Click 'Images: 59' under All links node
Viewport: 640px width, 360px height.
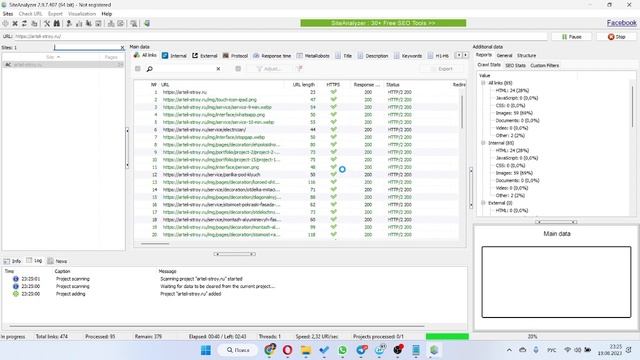(514, 113)
